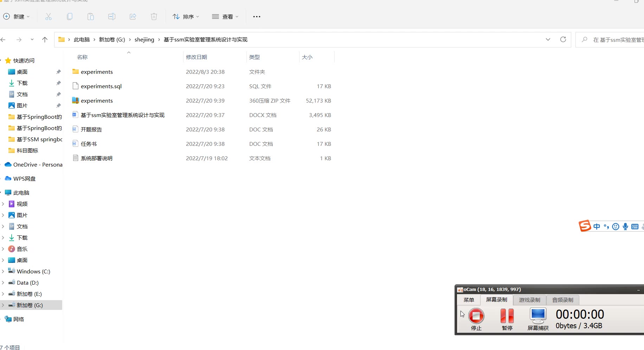Go forward with the right arrow
This screenshot has height=350, width=644.
coord(19,40)
